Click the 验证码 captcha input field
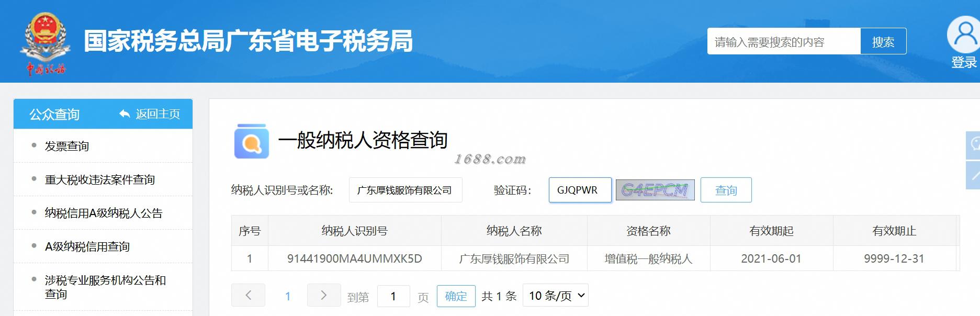The width and height of the screenshot is (980, 316). point(580,190)
